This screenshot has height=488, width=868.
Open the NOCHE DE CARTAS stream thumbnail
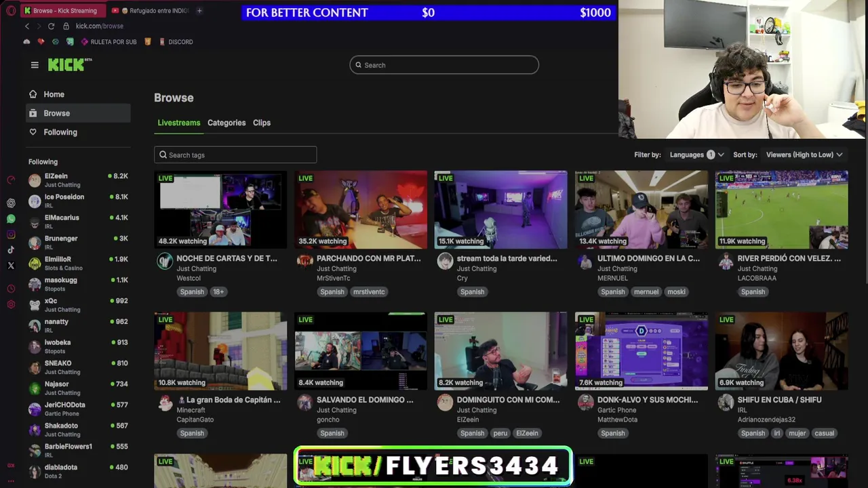pyautogui.click(x=220, y=209)
